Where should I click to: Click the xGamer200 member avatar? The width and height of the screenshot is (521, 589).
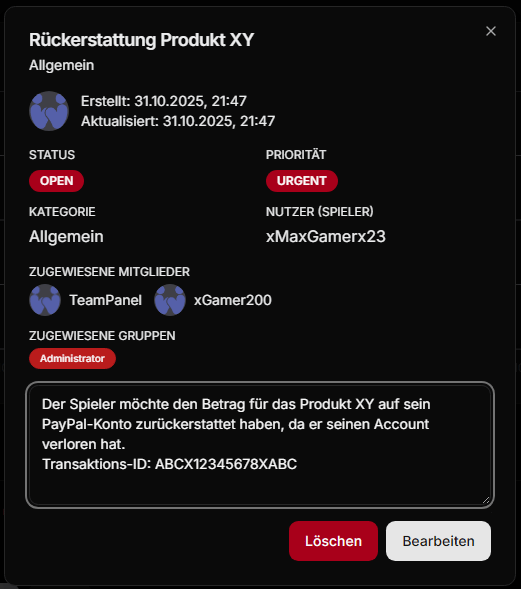(x=170, y=300)
